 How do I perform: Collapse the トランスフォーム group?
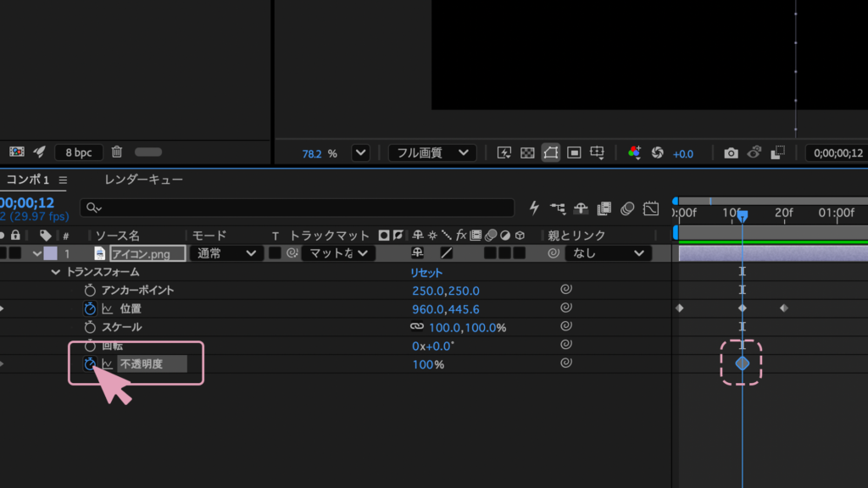point(55,272)
